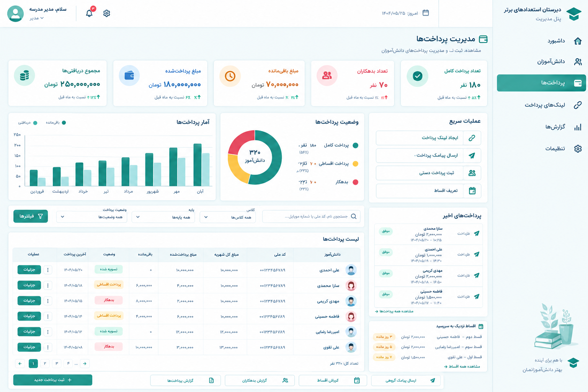
Task: Open جزئیات for امیررضا رضایی row
Action: [x=29, y=332]
